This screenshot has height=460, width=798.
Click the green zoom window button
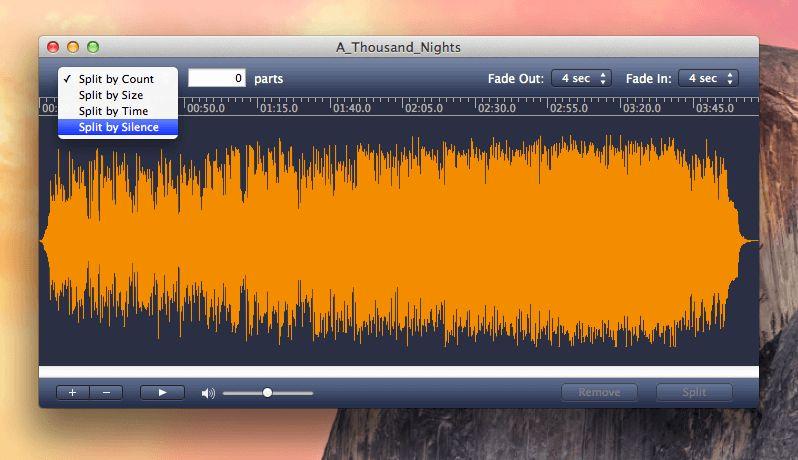click(x=93, y=47)
